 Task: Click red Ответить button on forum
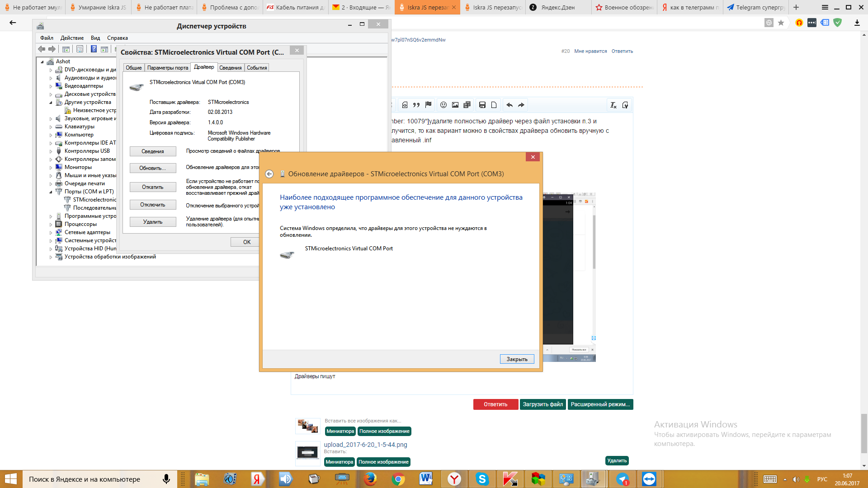pos(495,404)
